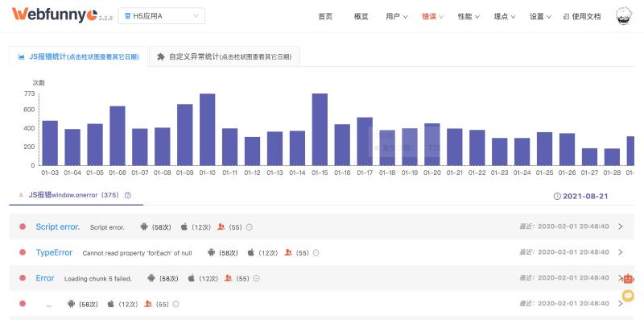Select the 01-03 bar in the chart
This screenshot has width=644, height=320.
pyautogui.click(x=50, y=143)
